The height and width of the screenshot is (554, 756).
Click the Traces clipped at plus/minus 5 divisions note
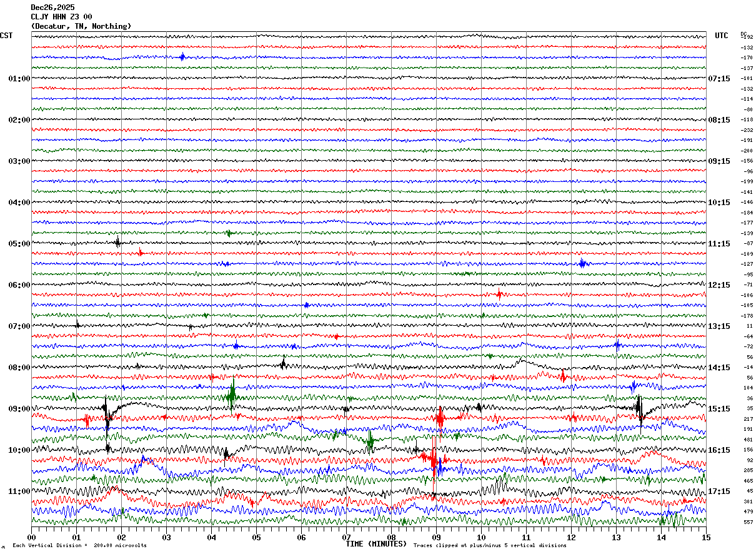(x=490, y=546)
